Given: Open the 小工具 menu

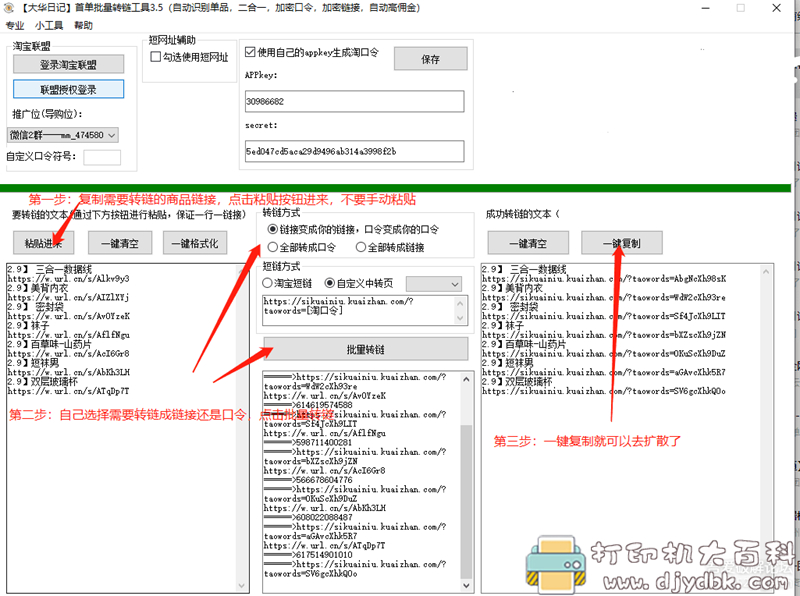Looking at the screenshot, I should [x=49, y=26].
